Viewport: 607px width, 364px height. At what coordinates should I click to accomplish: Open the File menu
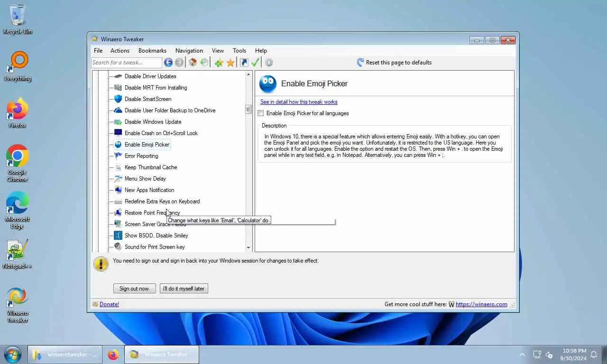click(98, 51)
